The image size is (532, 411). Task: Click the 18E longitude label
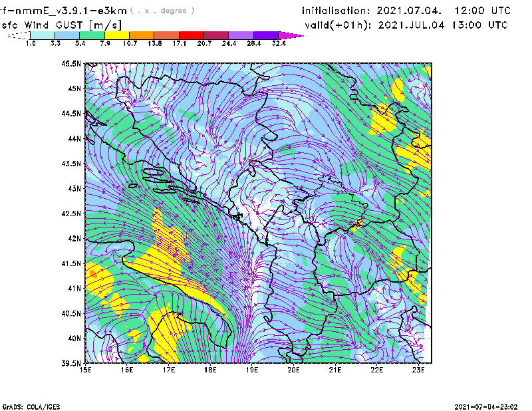click(x=210, y=370)
